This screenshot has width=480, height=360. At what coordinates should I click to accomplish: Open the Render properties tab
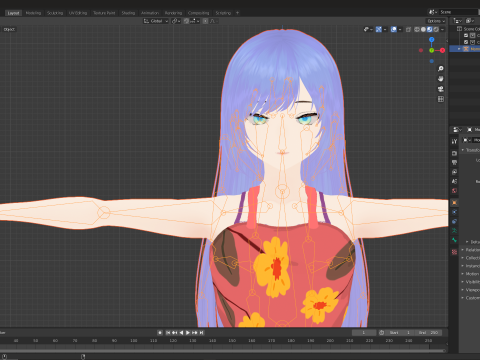(x=454, y=153)
